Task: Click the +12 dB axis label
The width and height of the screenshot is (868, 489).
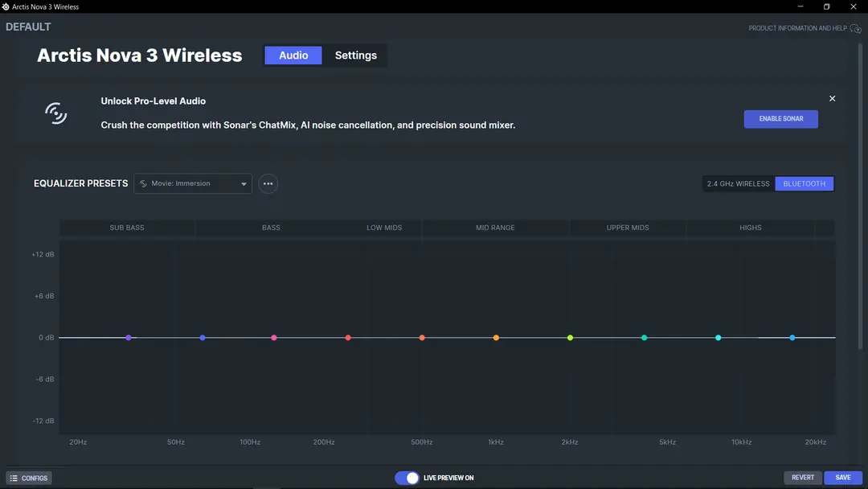Action: pyautogui.click(x=43, y=255)
